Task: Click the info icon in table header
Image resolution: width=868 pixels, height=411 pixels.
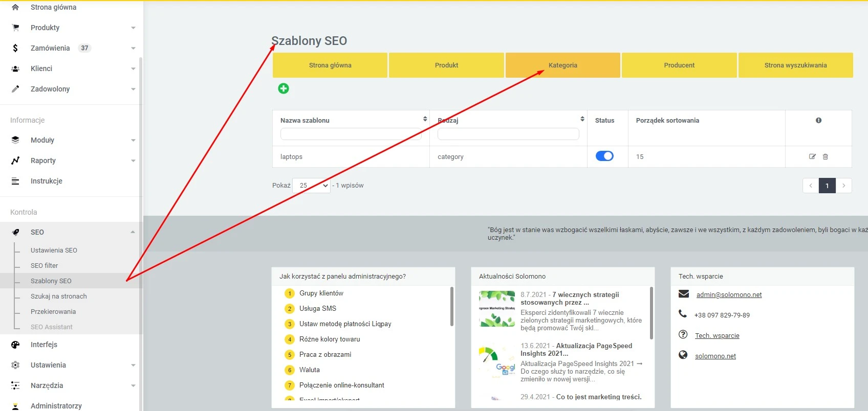Action: (x=818, y=120)
